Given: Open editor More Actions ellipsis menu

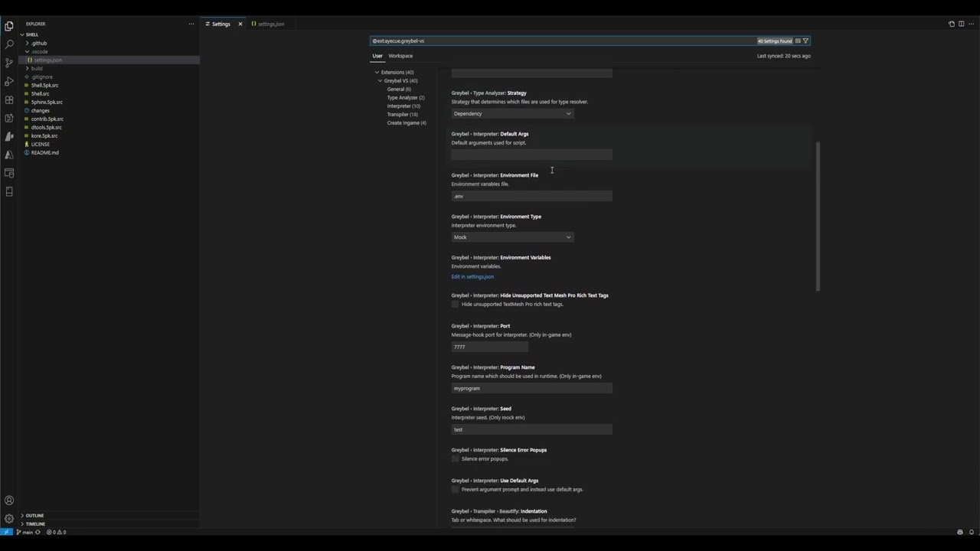Looking at the screenshot, I should 971,24.
